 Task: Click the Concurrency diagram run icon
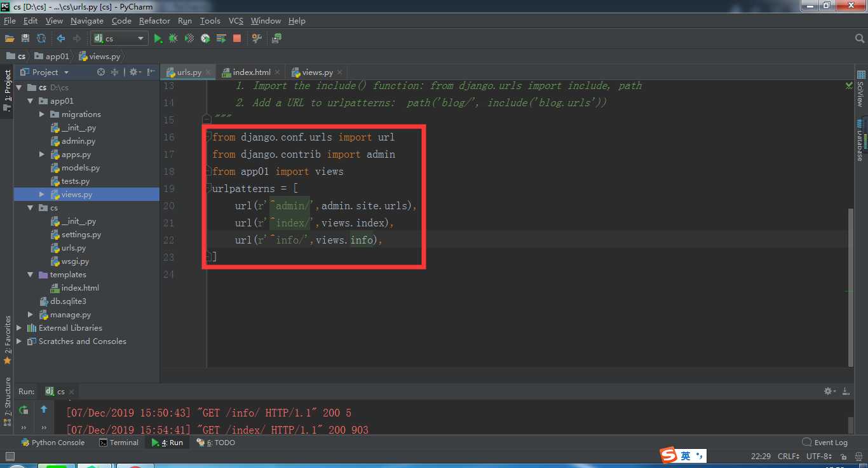pos(221,39)
